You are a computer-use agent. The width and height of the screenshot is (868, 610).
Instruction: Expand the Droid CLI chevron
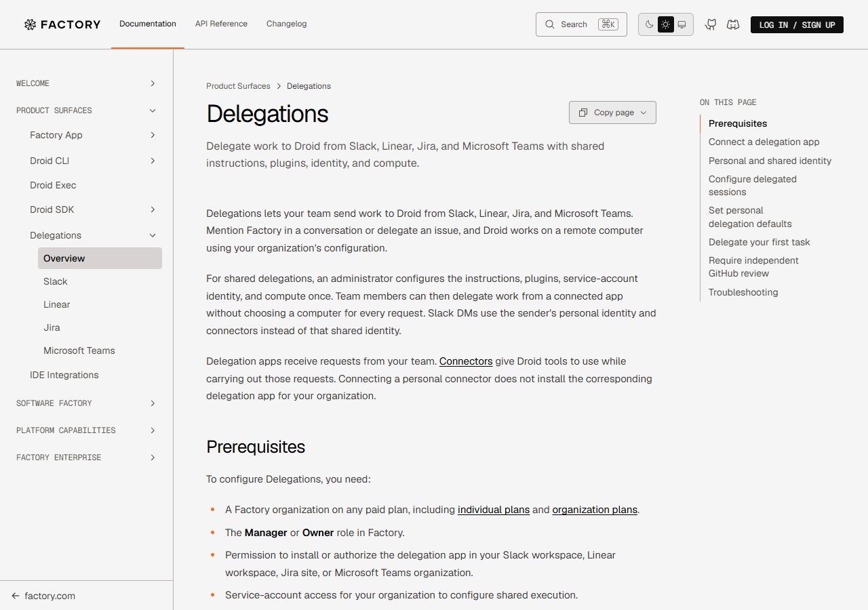pyautogui.click(x=153, y=161)
